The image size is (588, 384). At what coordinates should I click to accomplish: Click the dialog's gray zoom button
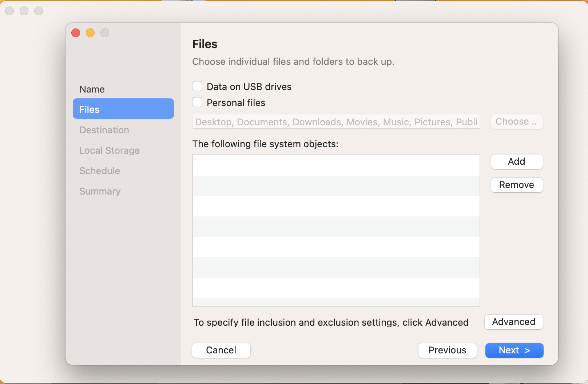point(105,33)
